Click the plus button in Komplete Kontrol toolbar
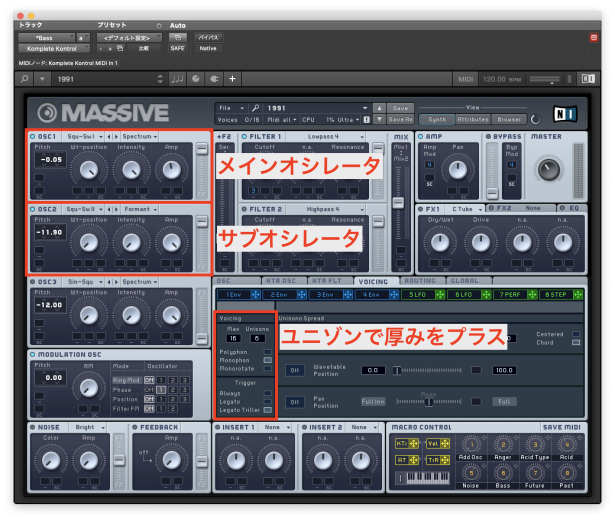Screen dimensions: 615x520 (233, 78)
